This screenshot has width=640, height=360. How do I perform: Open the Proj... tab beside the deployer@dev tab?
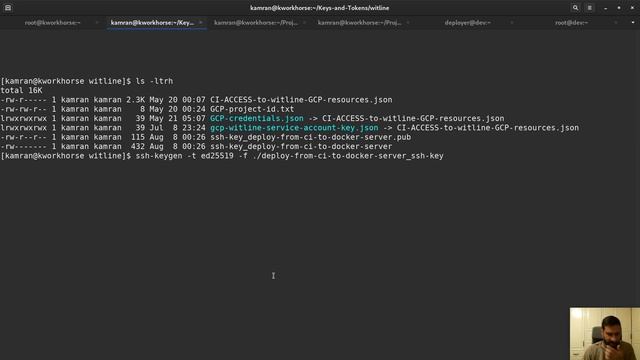click(x=360, y=23)
